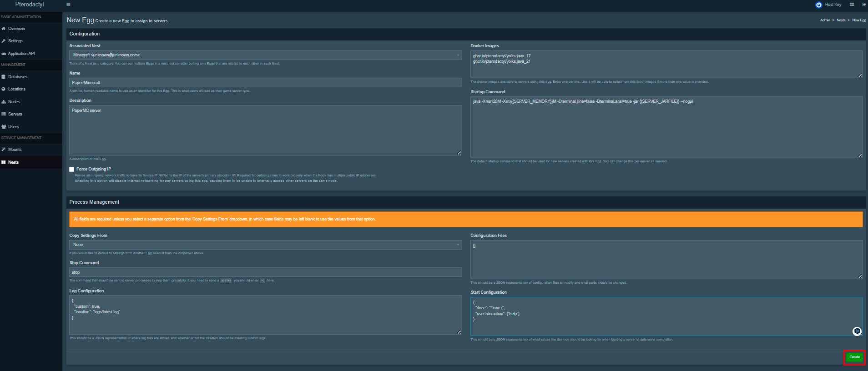Click the Admin breadcrumb link
The height and width of the screenshot is (371, 868).
pos(825,20)
